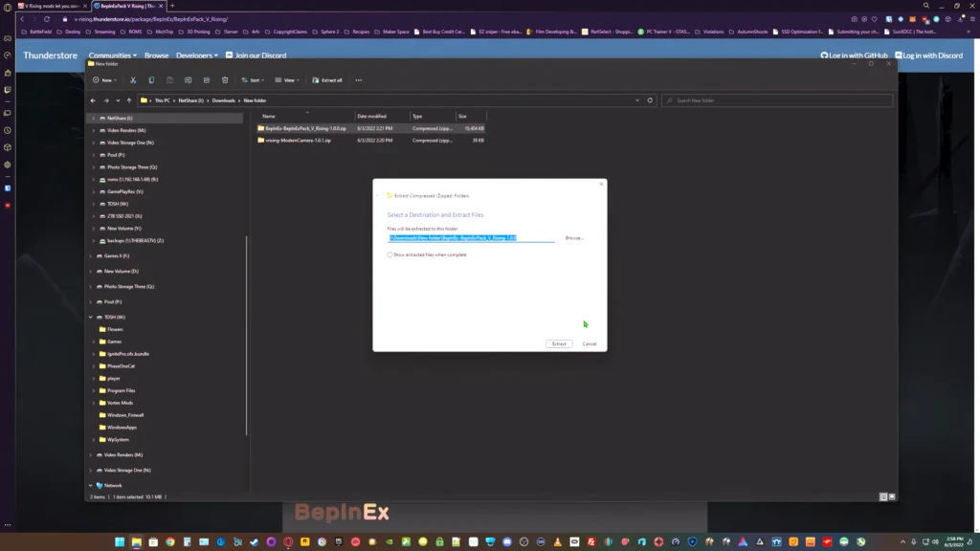
Task: Switch to the V Rising mods browser tab
Action: pyautogui.click(x=50, y=6)
